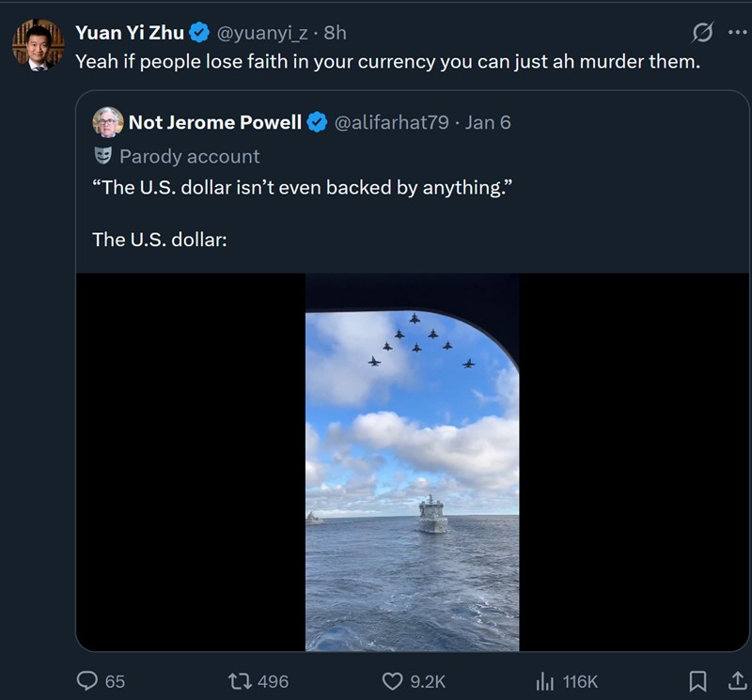Play the quoted video of jets

(x=412, y=461)
